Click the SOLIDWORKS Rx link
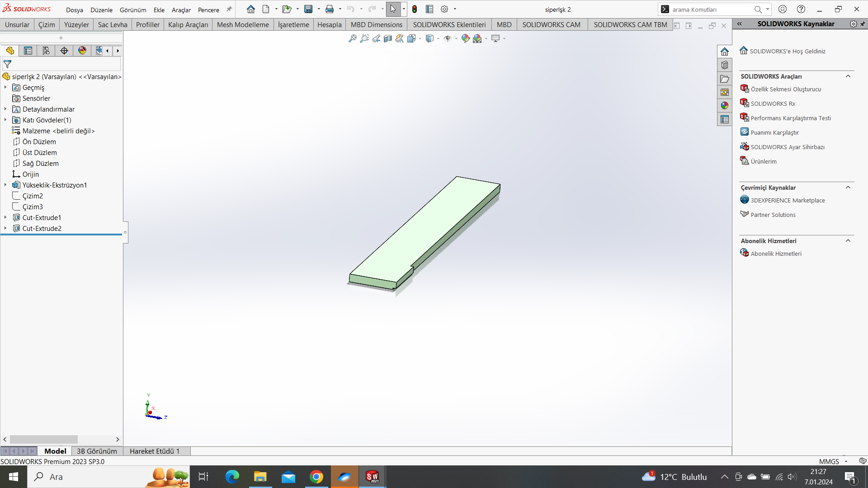868x488 pixels. click(773, 103)
